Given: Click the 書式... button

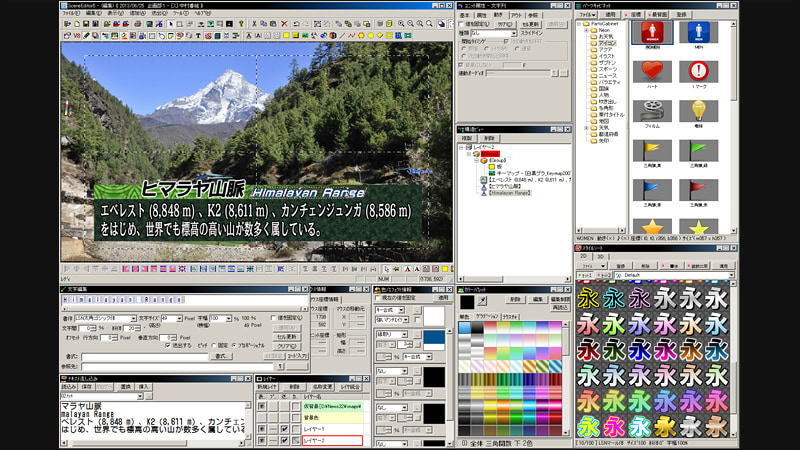Looking at the screenshot, I should (220, 356).
